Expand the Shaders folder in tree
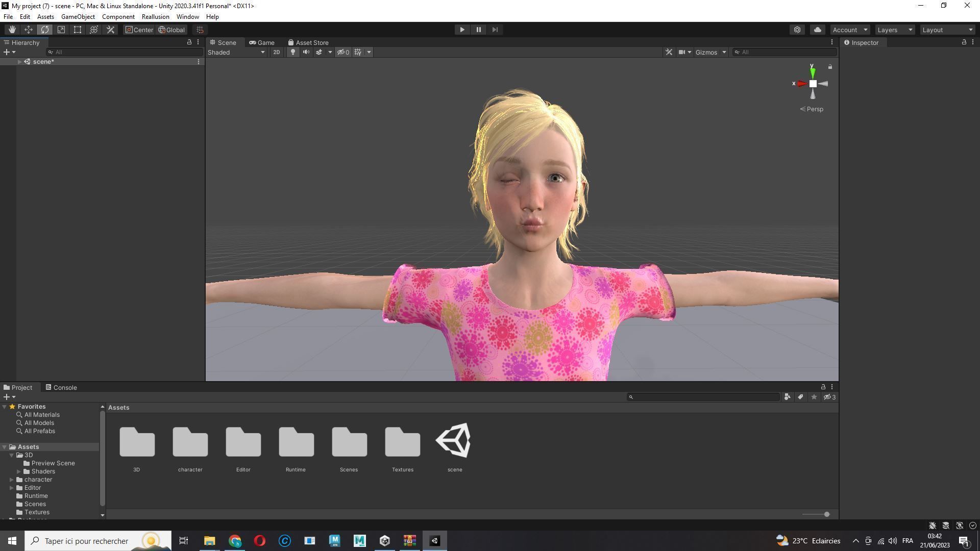 [x=19, y=471]
